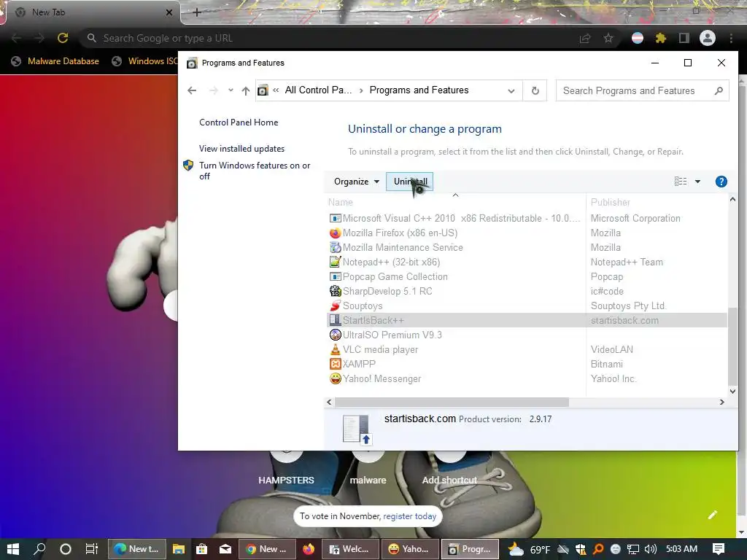Open the notification center icon
The height and width of the screenshot is (560, 747).
coord(719,549)
